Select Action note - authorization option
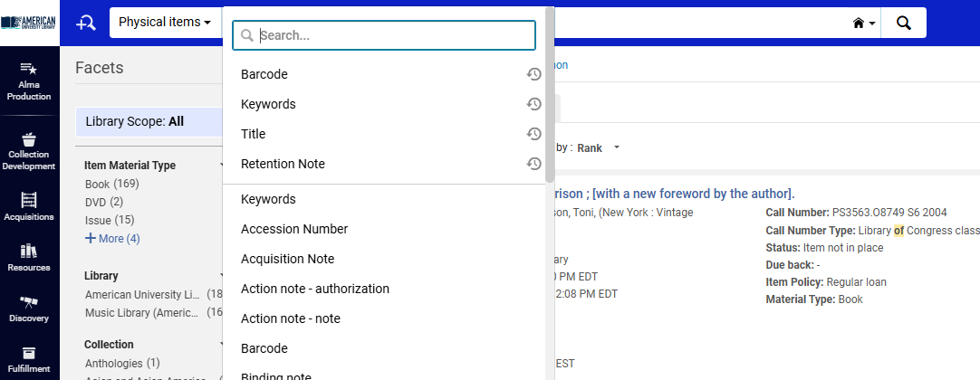980x380 pixels. 314,289
